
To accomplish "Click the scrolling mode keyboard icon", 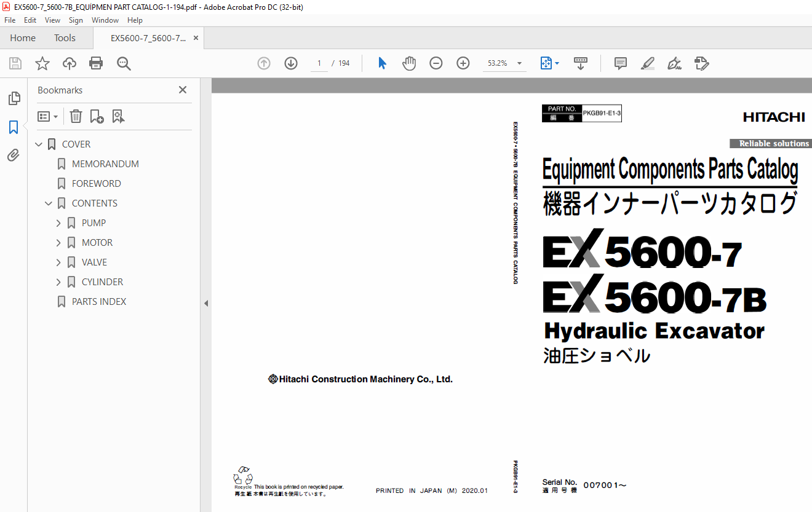I will (581, 63).
